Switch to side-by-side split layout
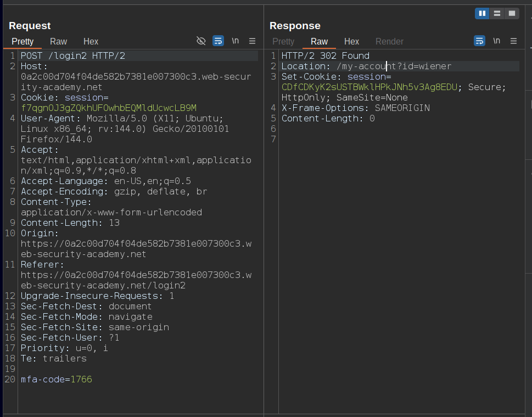Viewport: 532px width, 417px height. (x=482, y=13)
